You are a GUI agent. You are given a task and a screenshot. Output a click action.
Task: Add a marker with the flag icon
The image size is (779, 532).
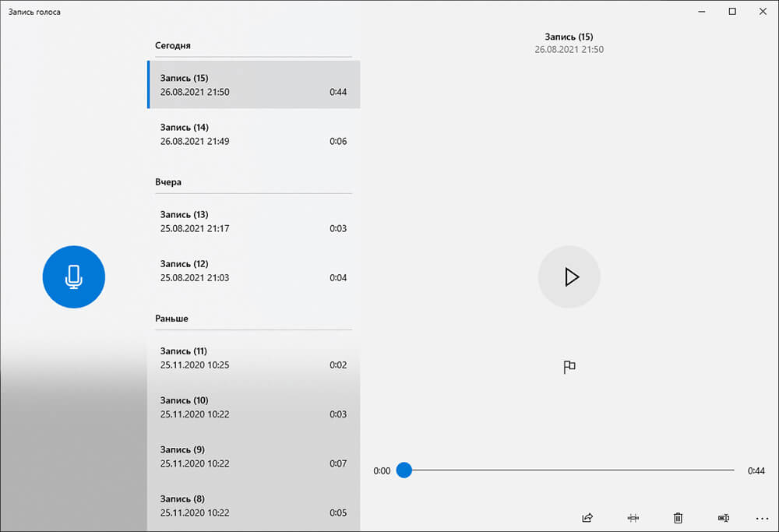(569, 367)
